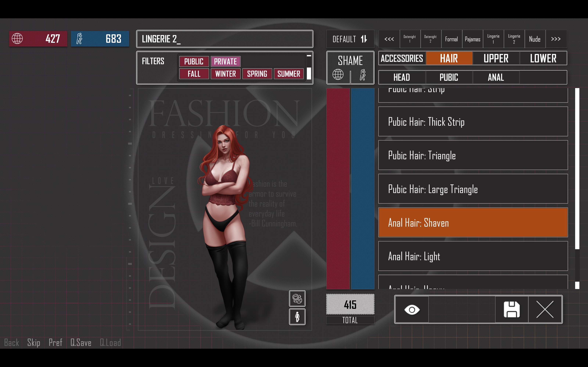Toggle the PRIVATE filter
The width and height of the screenshot is (588, 367).
tap(225, 61)
